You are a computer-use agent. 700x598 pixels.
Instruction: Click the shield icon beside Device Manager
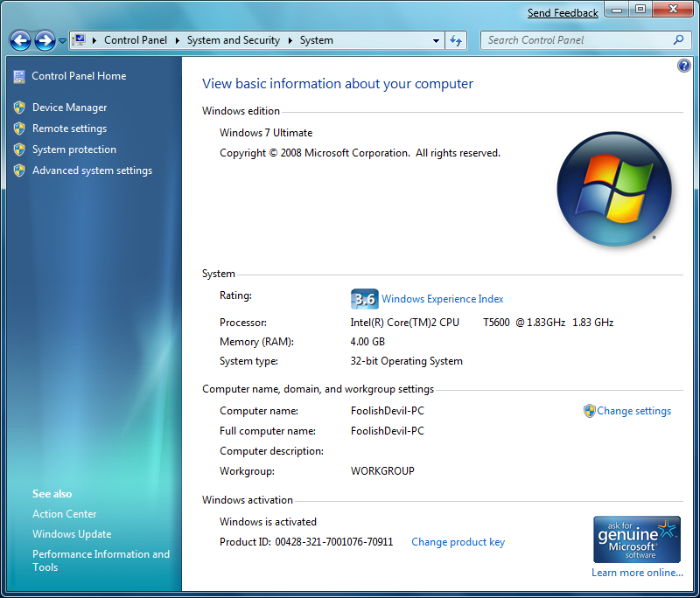point(19,108)
